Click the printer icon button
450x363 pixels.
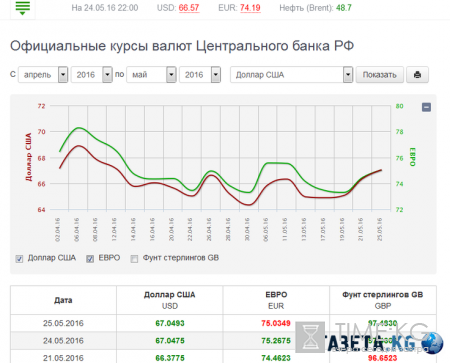click(417, 75)
